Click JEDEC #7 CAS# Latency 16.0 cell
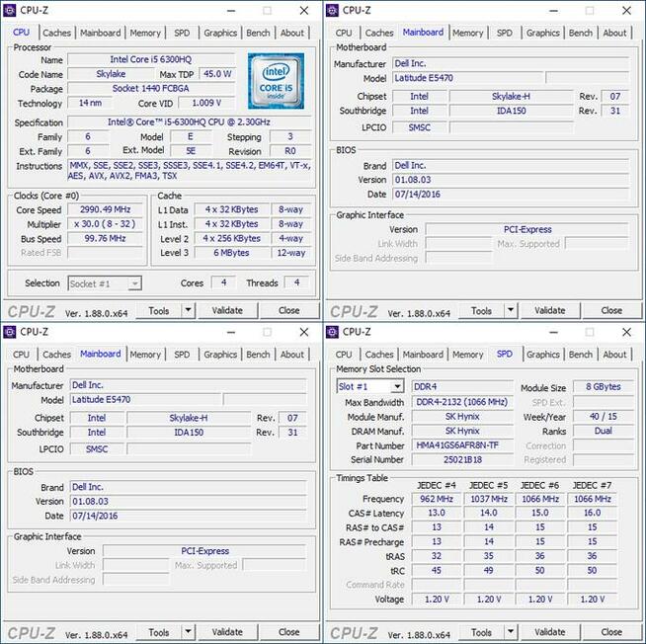The width and height of the screenshot is (646, 644). (x=592, y=513)
